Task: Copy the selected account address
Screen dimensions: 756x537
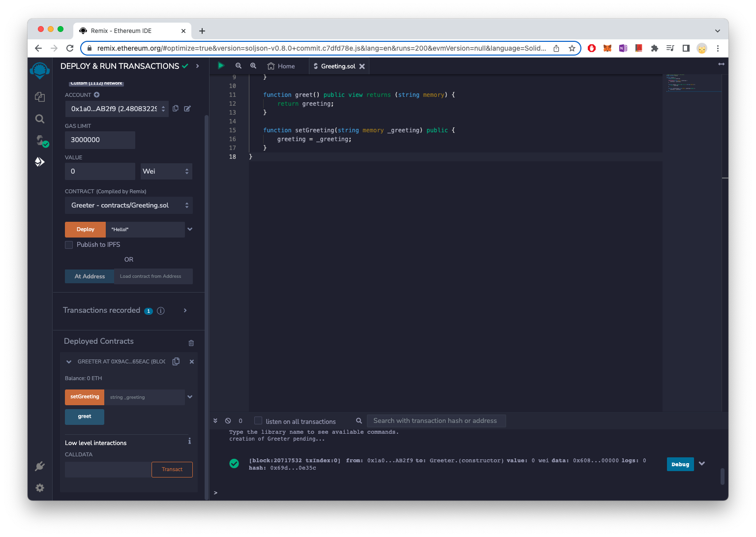Action: [176, 109]
